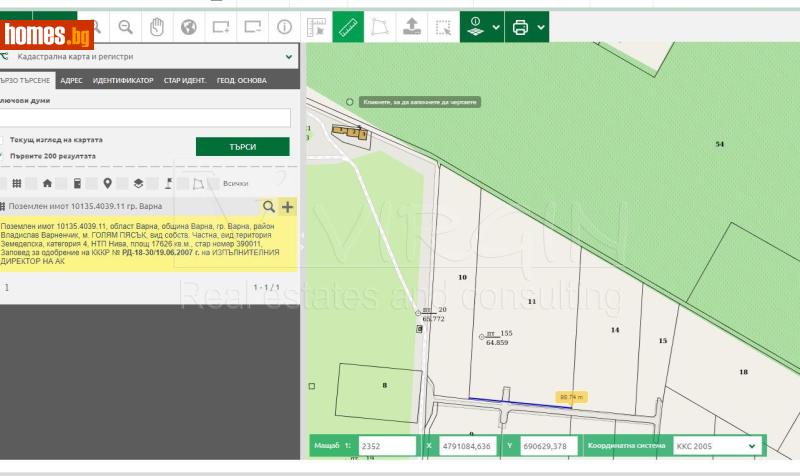Image resolution: width=800 pixels, height=476 pixels.
Task: Activate the pan hand tool
Action: 157,27
